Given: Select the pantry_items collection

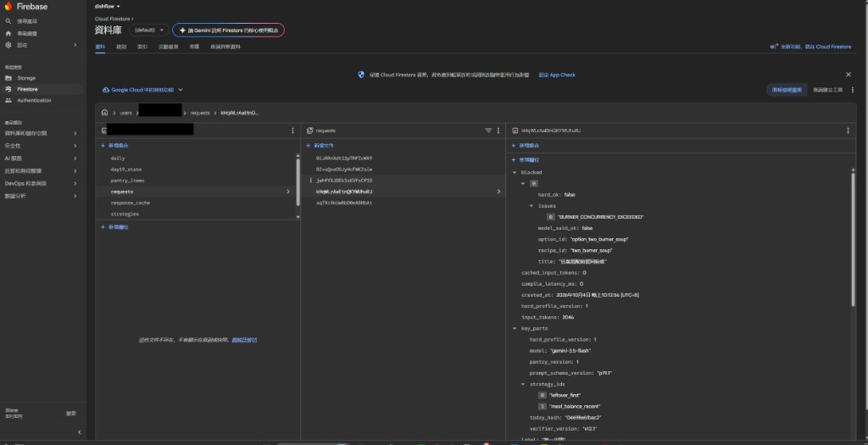Looking at the screenshot, I should coord(127,181).
